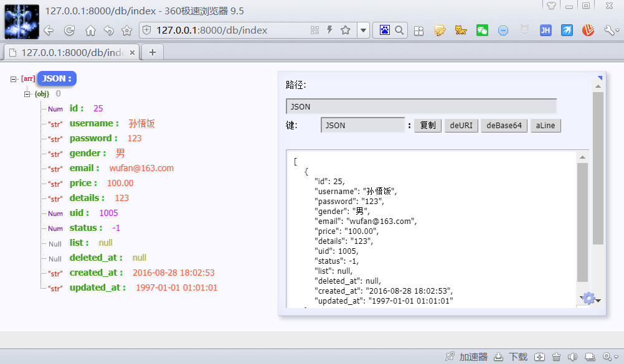
Task: Click the QR code icon in address bar
Action: pyautogui.click(x=314, y=30)
